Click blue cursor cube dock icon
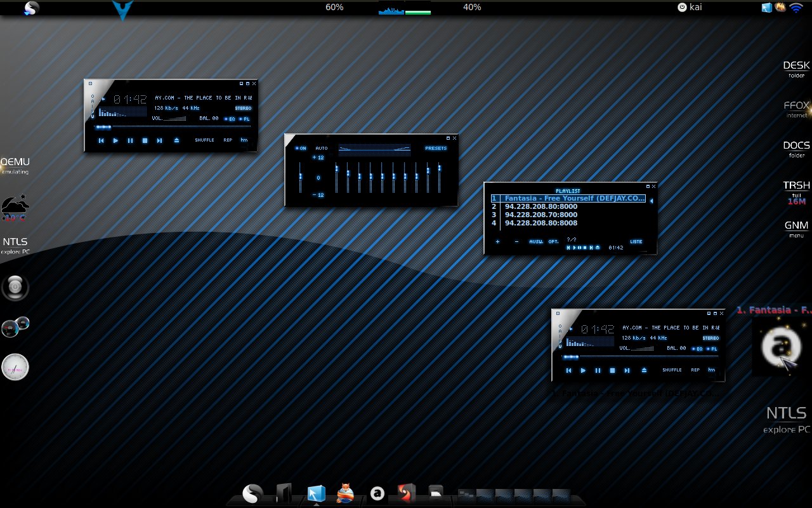The height and width of the screenshot is (508, 812). [315, 493]
